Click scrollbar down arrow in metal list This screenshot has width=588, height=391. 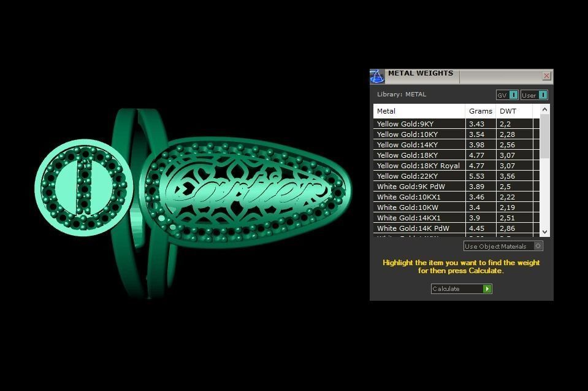click(x=545, y=232)
